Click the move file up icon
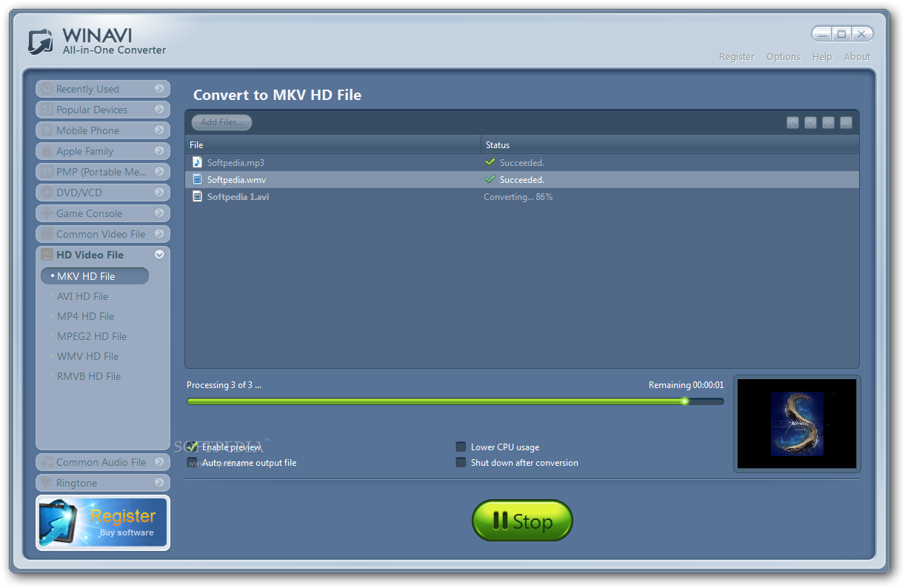 point(792,122)
